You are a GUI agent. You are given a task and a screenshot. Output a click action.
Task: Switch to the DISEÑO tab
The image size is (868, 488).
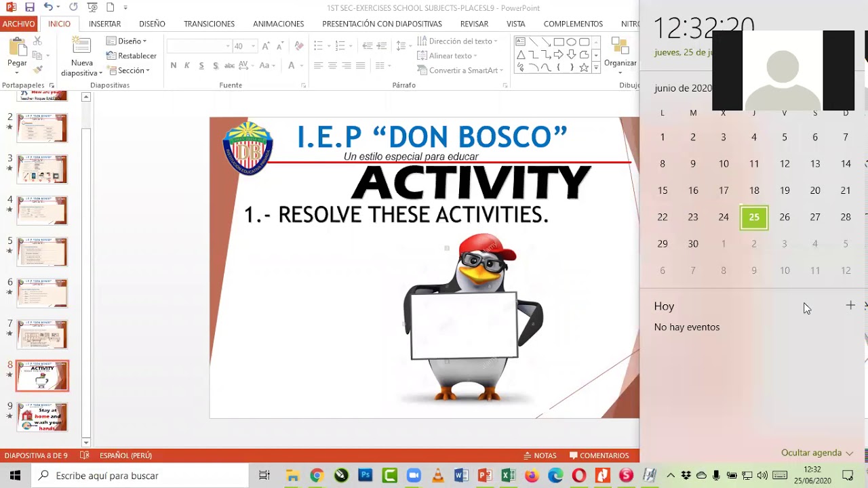point(152,24)
